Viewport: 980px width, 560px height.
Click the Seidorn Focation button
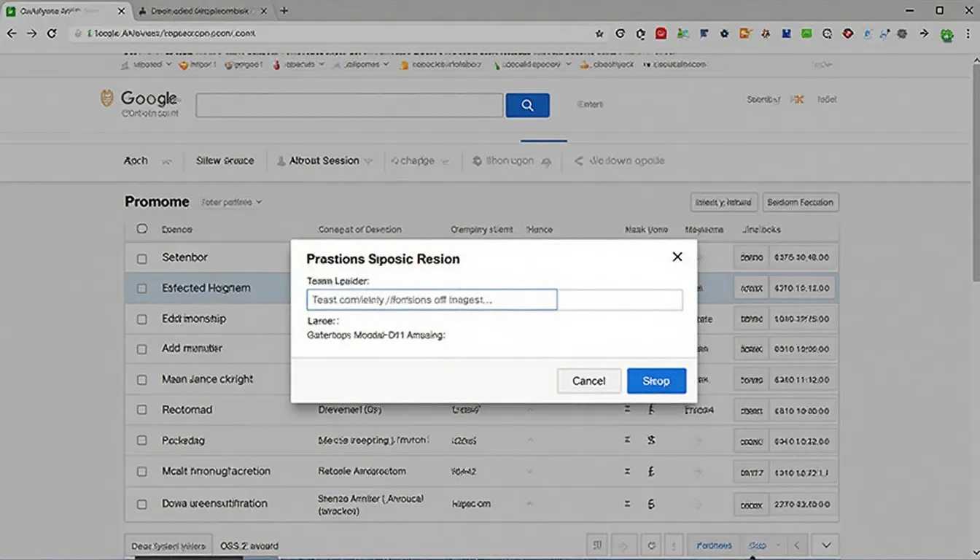click(800, 202)
